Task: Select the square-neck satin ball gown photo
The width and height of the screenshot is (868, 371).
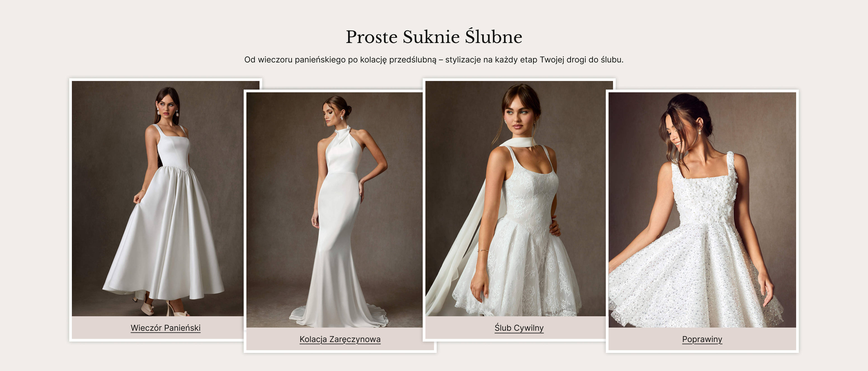Action: pos(157,198)
